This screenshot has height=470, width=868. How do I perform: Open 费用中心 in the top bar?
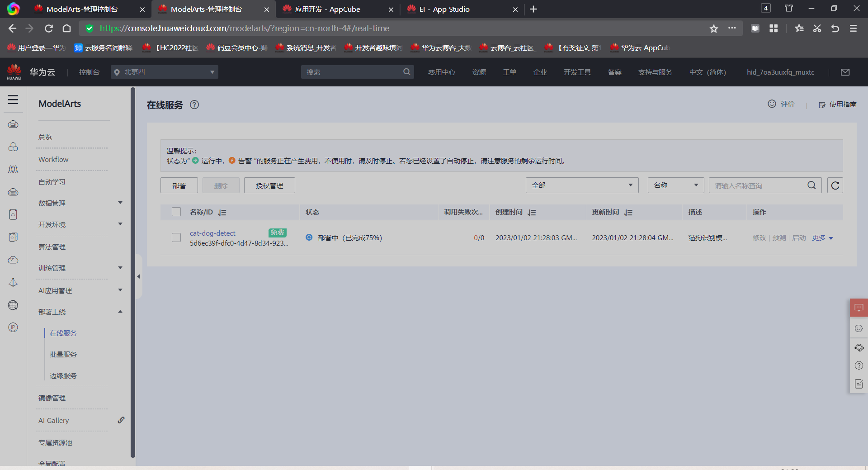[442, 72]
